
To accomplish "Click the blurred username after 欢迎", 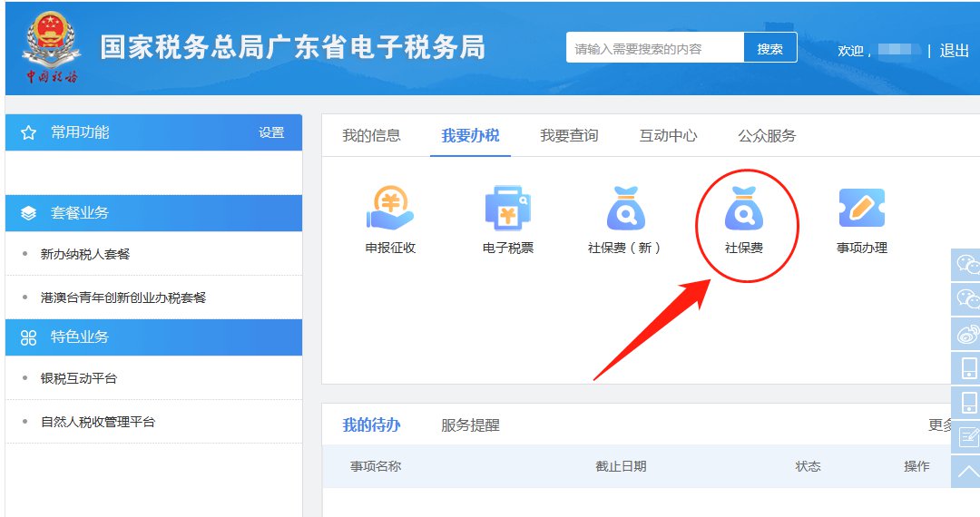I will point(898,50).
